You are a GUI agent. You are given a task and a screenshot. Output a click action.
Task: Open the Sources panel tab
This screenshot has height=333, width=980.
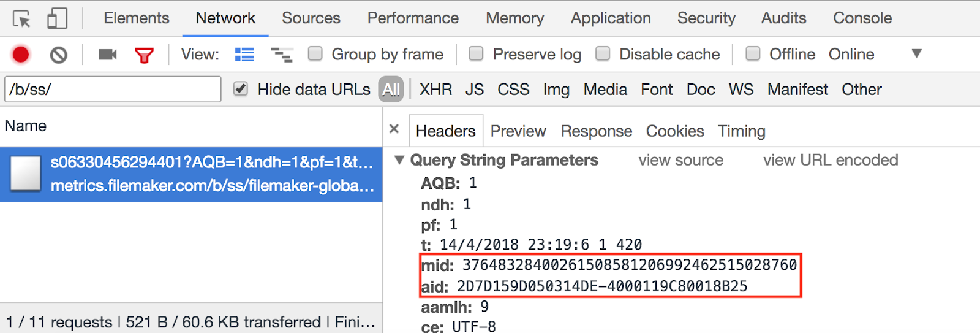pyautogui.click(x=311, y=18)
